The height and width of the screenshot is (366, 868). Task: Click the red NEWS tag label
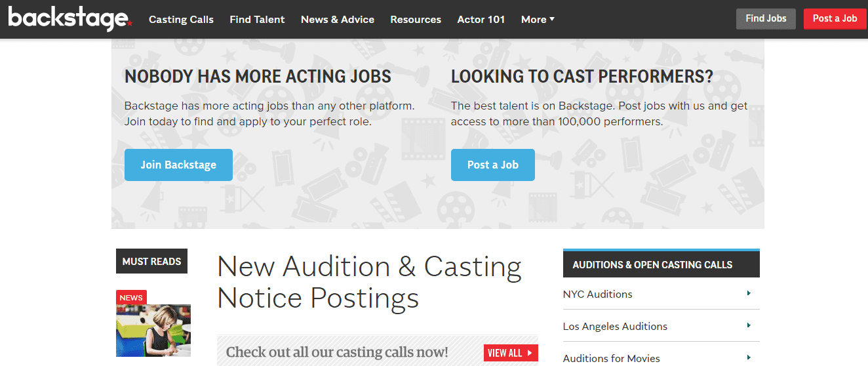[131, 298]
